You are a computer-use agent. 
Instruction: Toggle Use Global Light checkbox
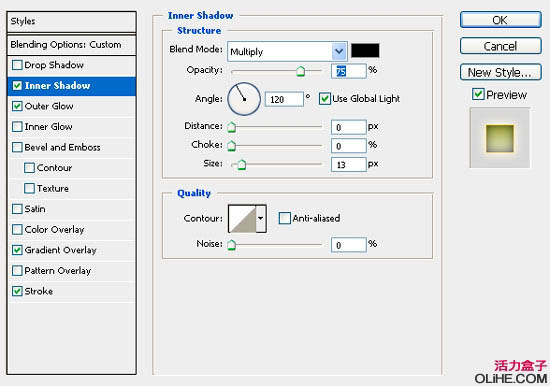[x=325, y=99]
